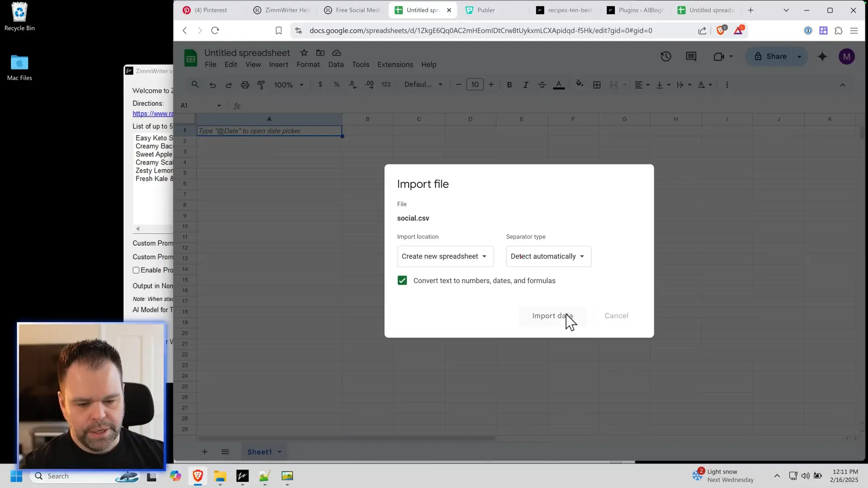
Task: Click the toolbar More options icon
Action: 727,85
